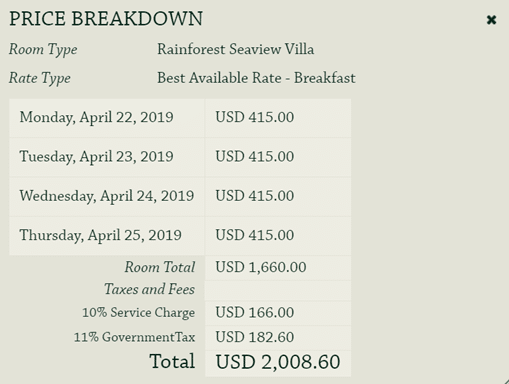The height and width of the screenshot is (384, 509).
Task: Click the Room Type label
Action: (x=43, y=50)
